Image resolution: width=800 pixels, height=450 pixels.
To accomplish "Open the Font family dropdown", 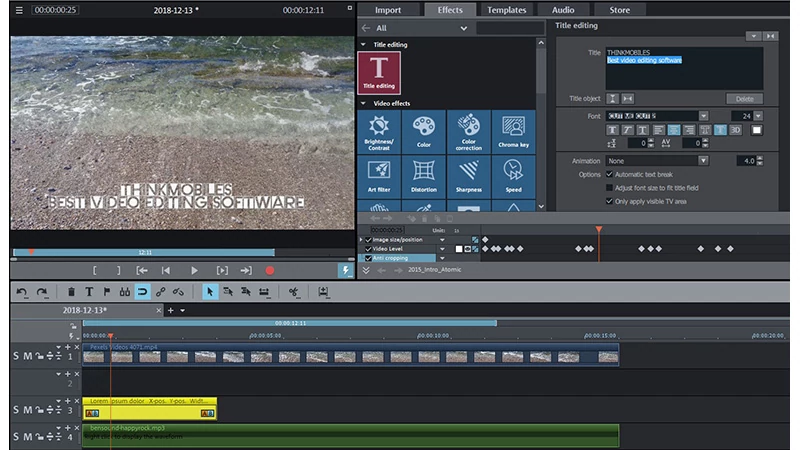I will [x=704, y=116].
